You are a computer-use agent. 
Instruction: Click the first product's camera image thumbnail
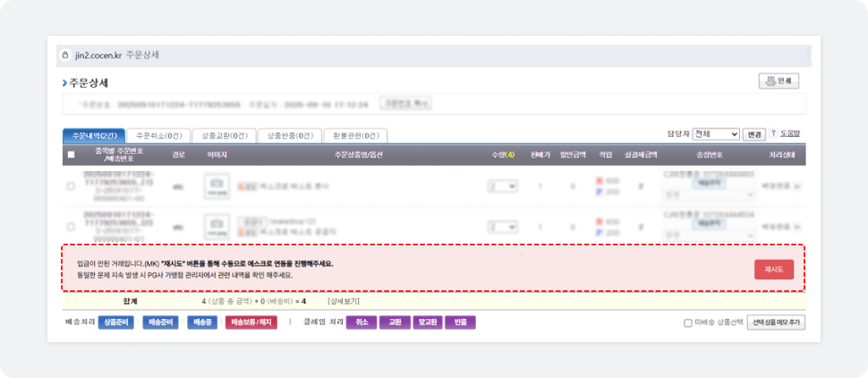coord(217,187)
